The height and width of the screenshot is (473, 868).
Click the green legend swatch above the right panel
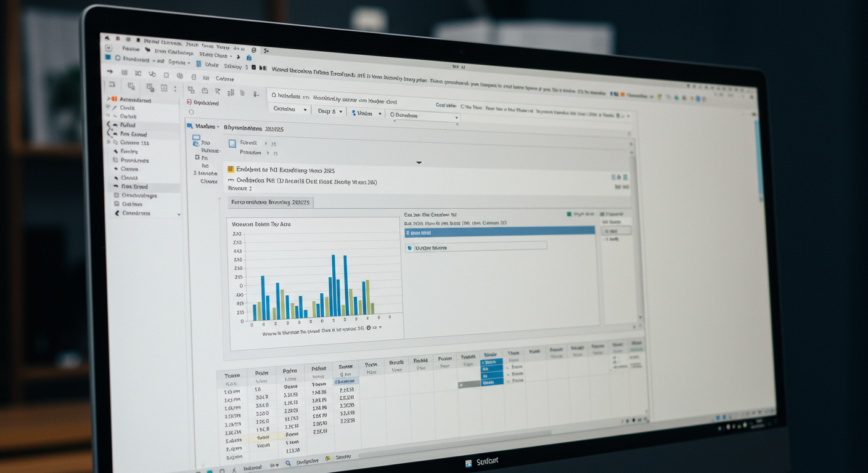click(569, 214)
